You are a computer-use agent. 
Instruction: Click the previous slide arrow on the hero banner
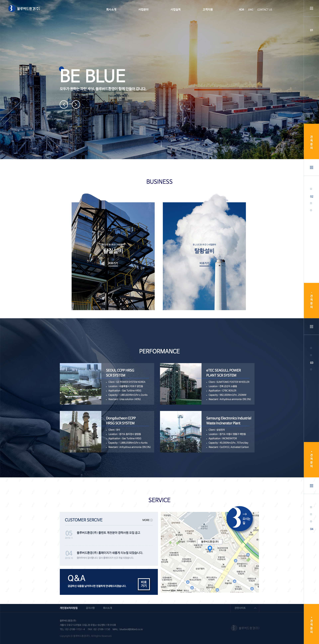(x=64, y=104)
